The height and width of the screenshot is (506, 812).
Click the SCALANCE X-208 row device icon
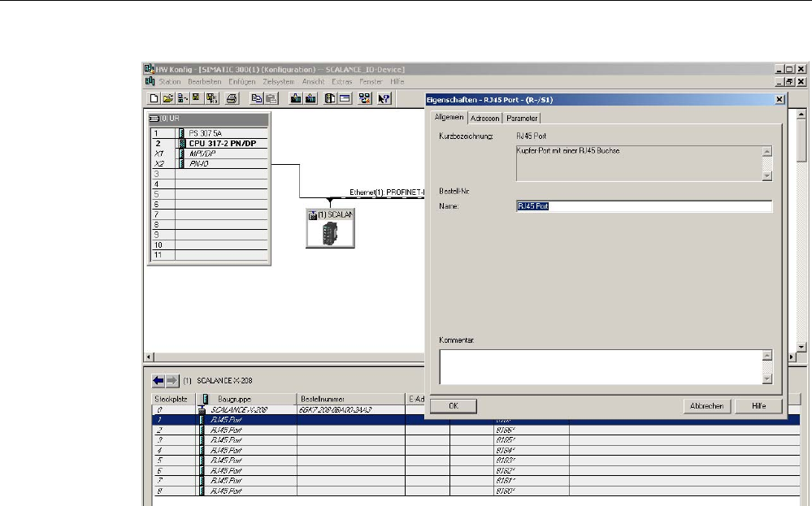[x=202, y=410]
